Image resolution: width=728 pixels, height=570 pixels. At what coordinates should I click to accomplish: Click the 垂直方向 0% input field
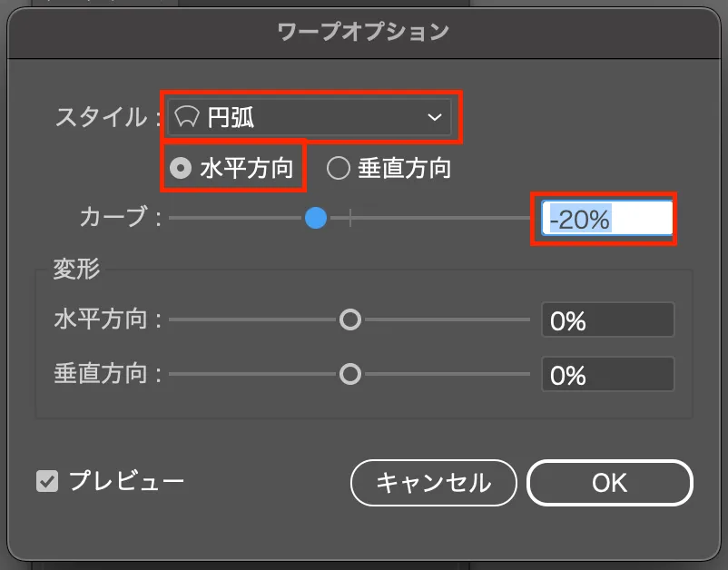click(607, 374)
